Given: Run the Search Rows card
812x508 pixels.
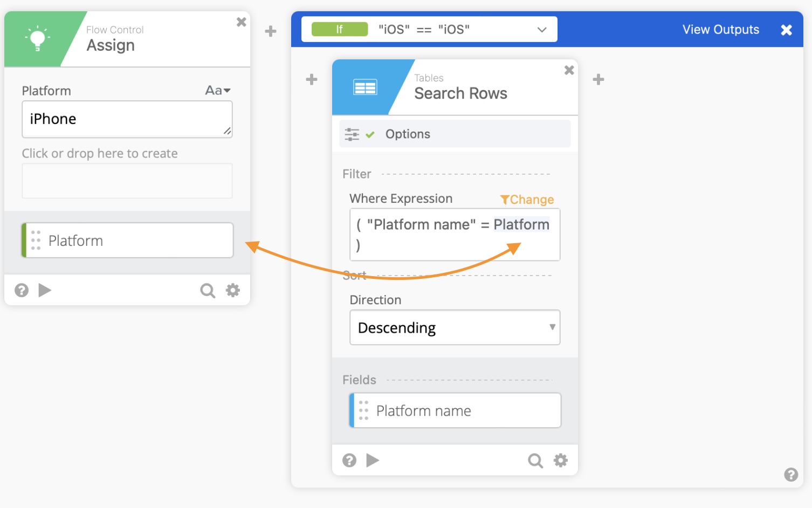Looking at the screenshot, I should (x=373, y=461).
